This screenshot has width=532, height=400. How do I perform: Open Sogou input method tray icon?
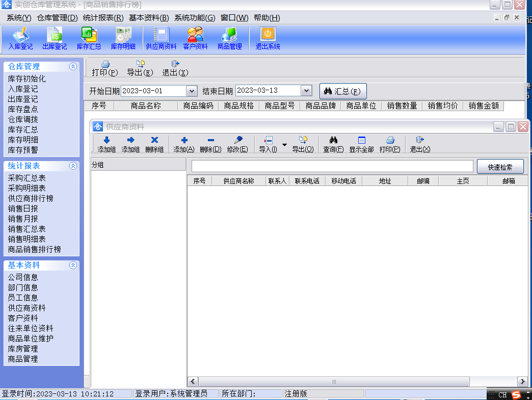tap(516, 395)
